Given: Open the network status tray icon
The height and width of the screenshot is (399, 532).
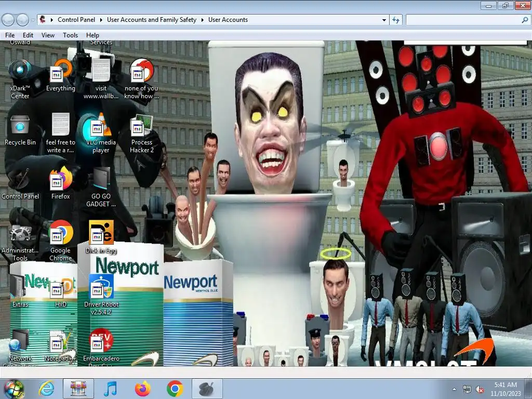Looking at the screenshot, I should pyautogui.click(x=467, y=390).
